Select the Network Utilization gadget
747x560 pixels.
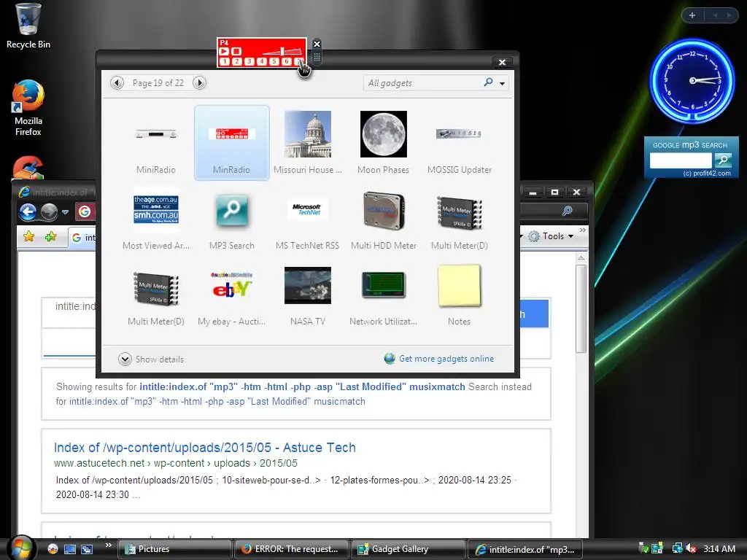click(383, 295)
